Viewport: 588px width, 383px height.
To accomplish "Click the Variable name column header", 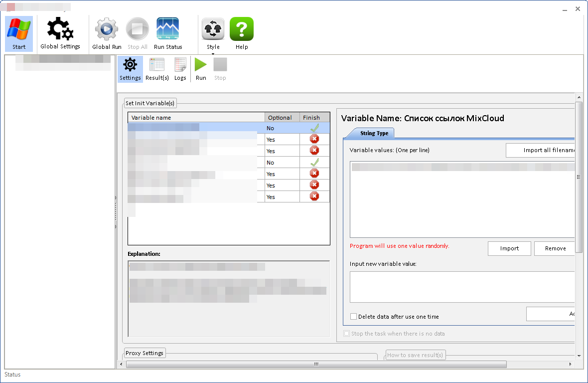I will point(196,118).
